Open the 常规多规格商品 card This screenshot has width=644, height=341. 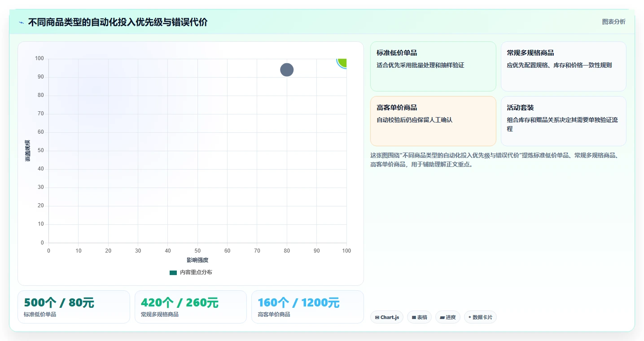(x=563, y=66)
